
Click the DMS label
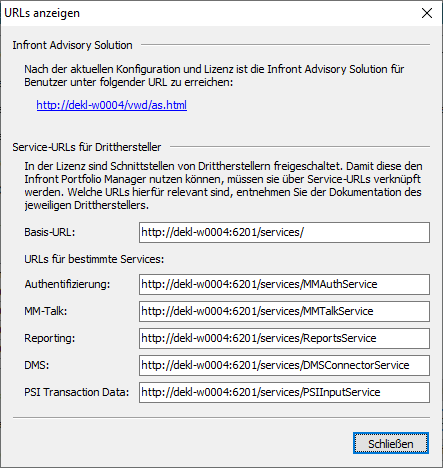(x=37, y=365)
